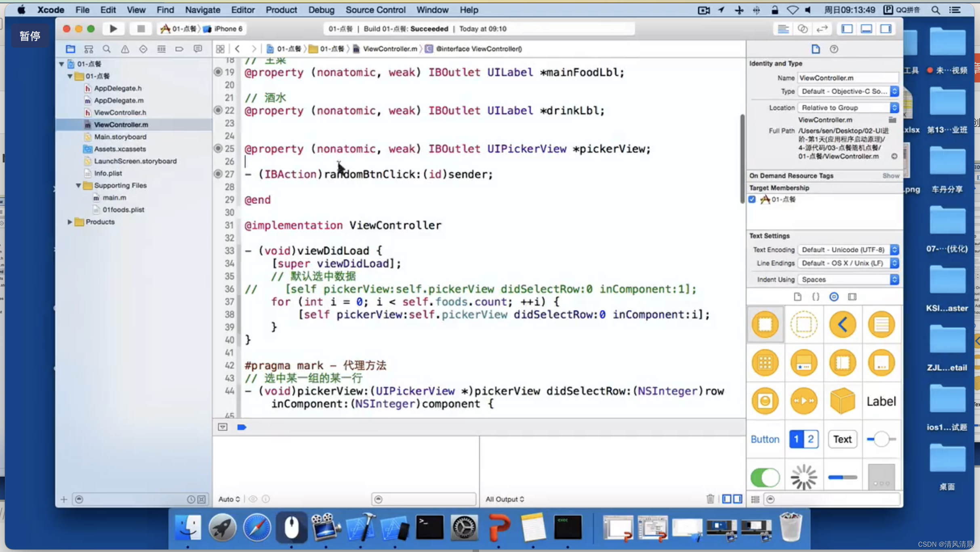This screenshot has width=980, height=552.
Task: Select the forward navigation arrow icon
Action: click(253, 48)
